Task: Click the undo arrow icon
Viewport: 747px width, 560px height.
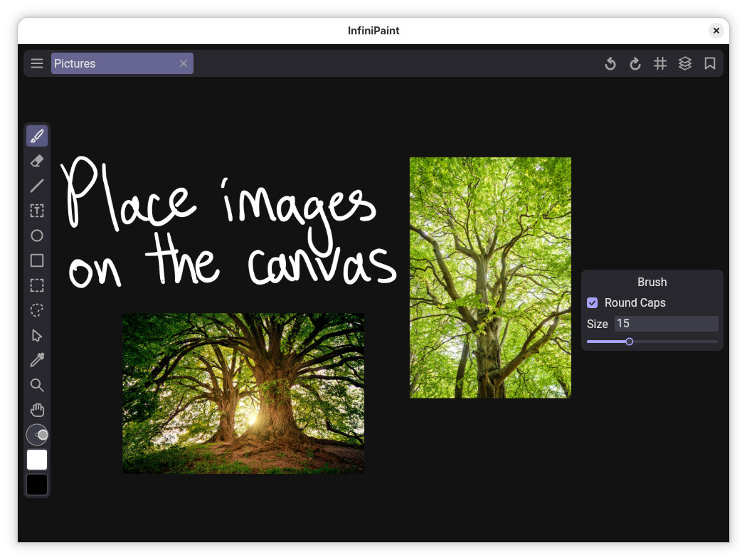Action: 610,63
